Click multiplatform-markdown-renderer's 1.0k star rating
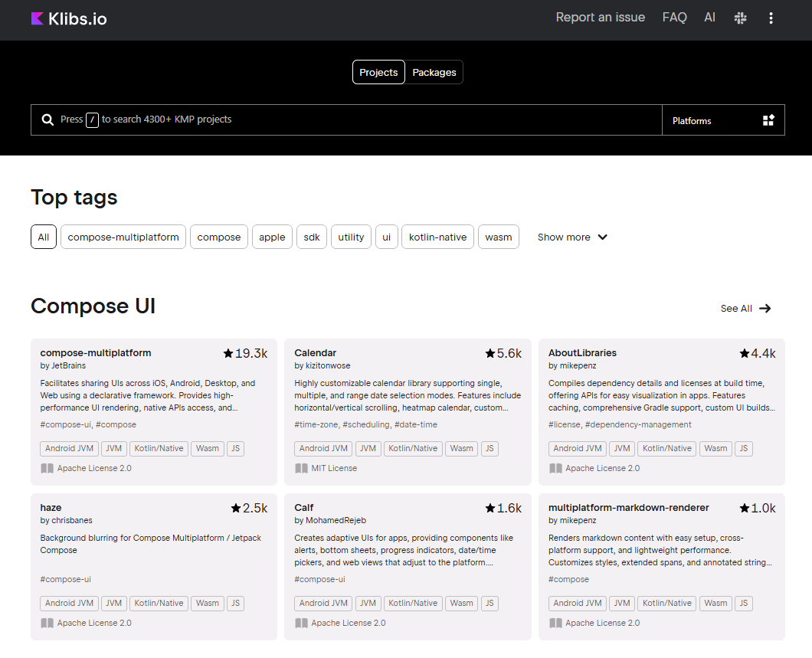 pos(758,509)
